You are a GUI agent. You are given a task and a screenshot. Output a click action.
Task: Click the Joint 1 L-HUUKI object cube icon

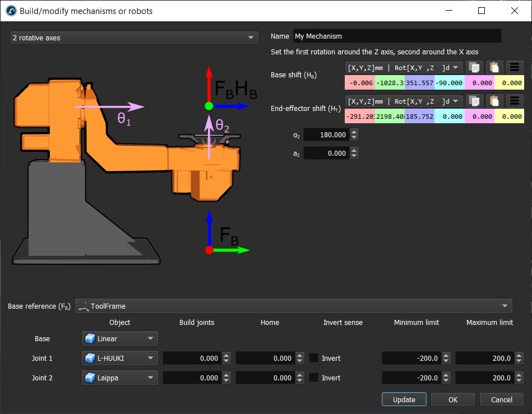[90, 359]
